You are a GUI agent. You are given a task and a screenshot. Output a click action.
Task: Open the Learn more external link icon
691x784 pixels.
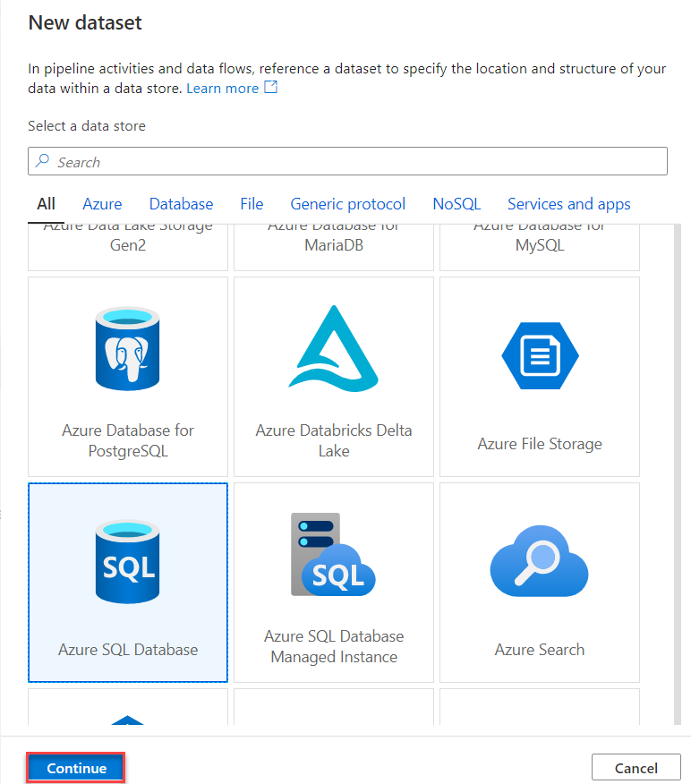(270, 87)
